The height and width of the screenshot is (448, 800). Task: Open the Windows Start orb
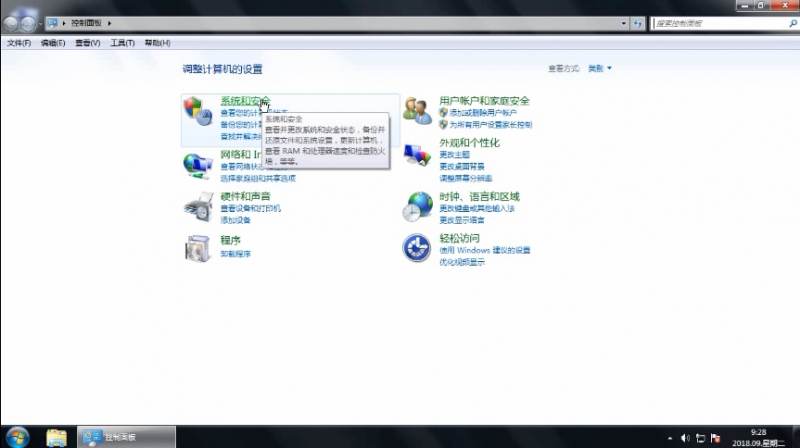[17, 437]
